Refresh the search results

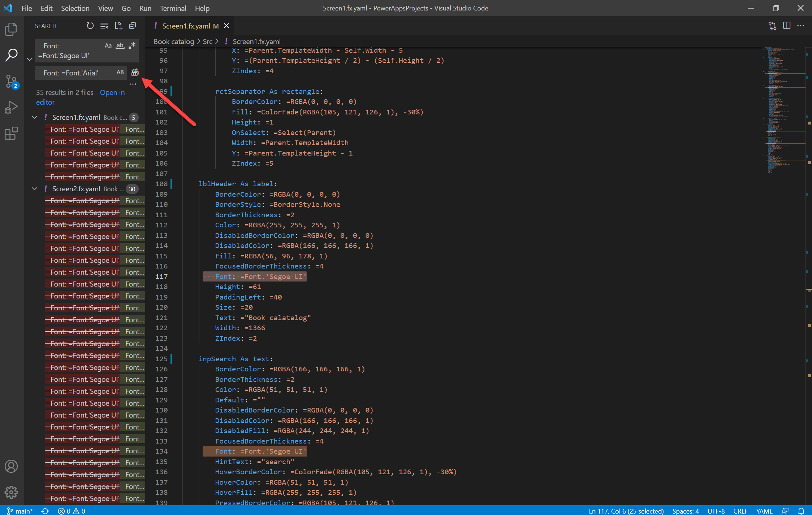coord(90,26)
